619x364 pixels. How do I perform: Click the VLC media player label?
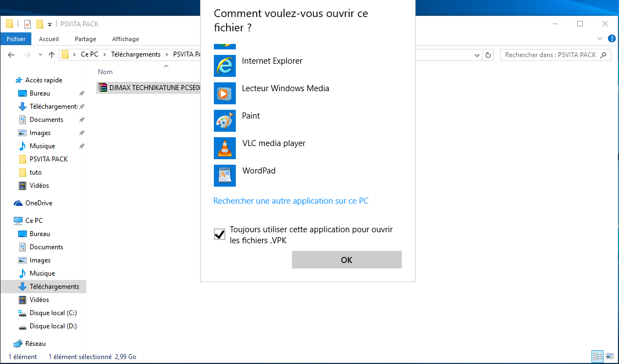coord(274,143)
